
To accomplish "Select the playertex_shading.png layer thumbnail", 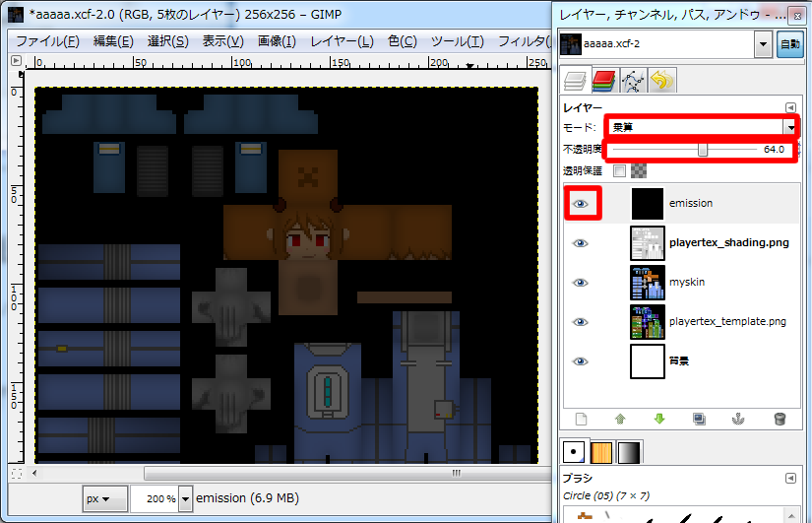I will click(648, 243).
